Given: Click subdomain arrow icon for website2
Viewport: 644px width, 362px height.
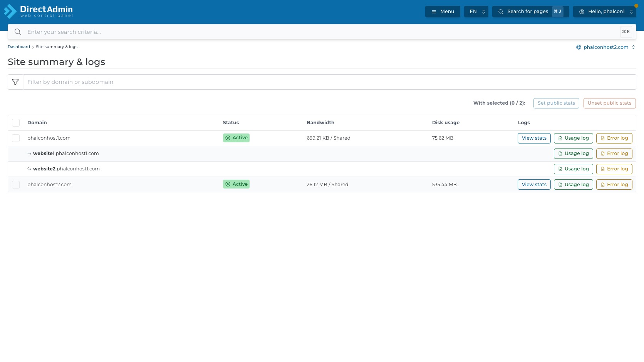Looking at the screenshot, I should click(29, 169).
